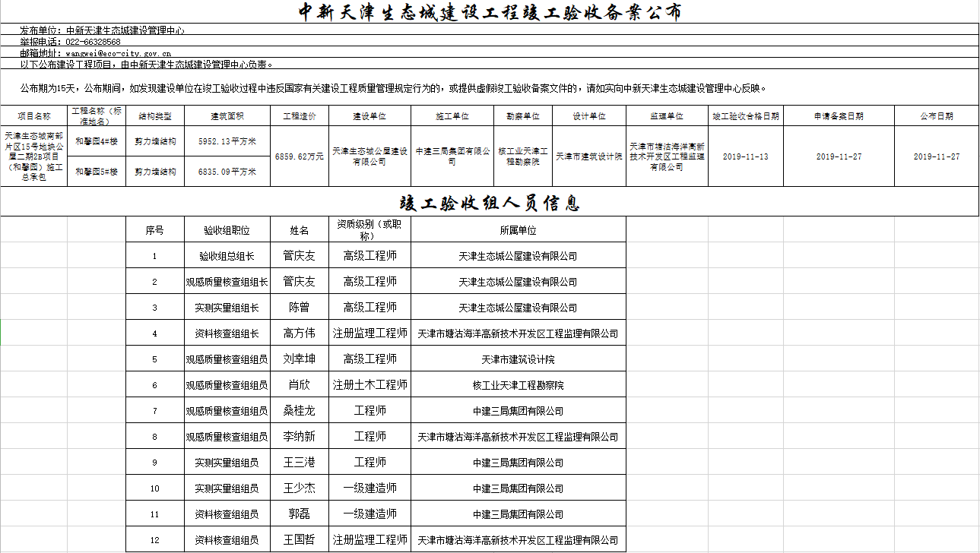Click 管庆友 in row number 2
Image resolution: width=980 pixels, height=553 pixels.
click(x=300, y=282)
